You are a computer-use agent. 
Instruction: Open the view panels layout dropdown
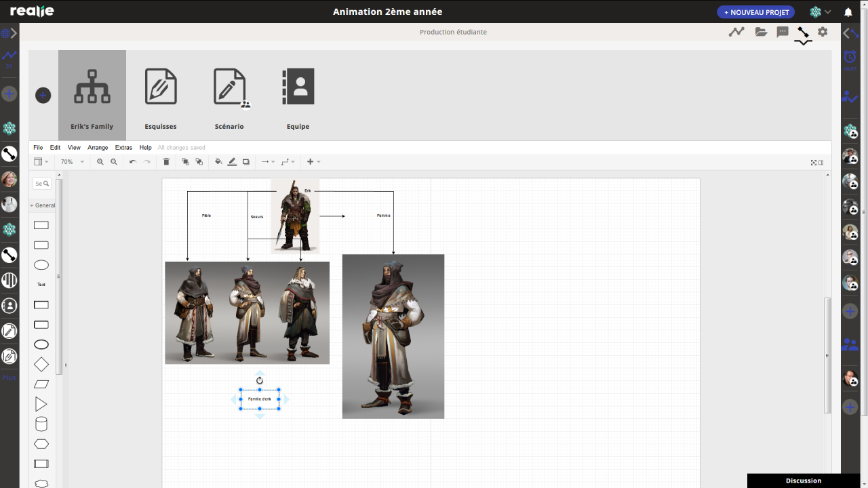coord(41,162)
